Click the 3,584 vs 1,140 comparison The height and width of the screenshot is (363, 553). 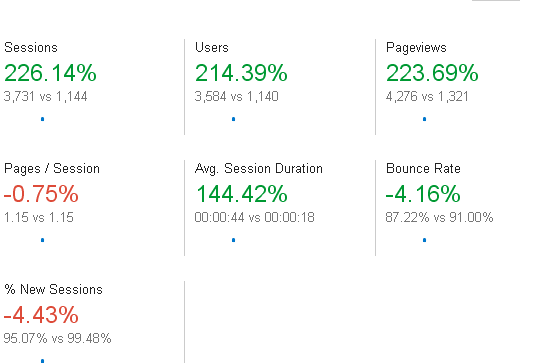pos(237,96)
